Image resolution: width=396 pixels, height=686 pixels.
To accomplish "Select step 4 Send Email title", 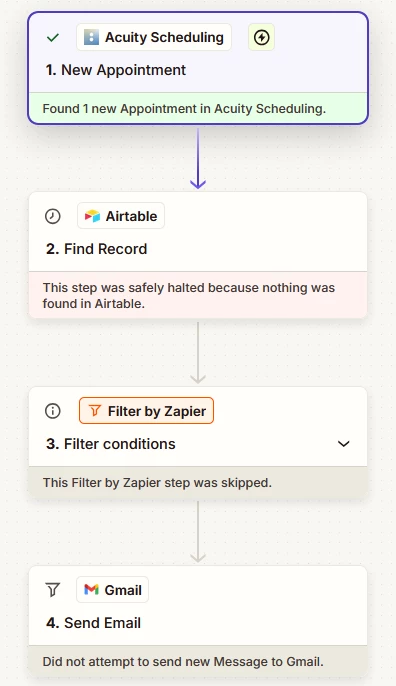I will click(94, 623).
